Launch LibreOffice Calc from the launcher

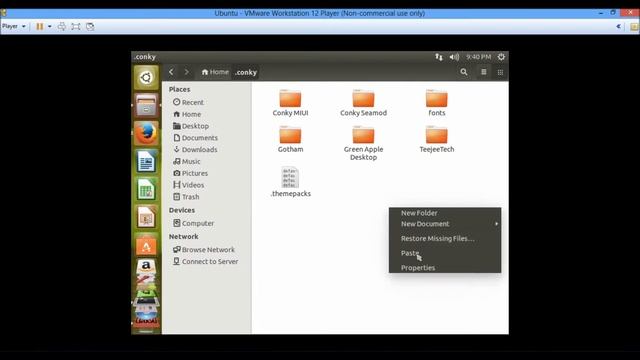click(x=146, y=189)
